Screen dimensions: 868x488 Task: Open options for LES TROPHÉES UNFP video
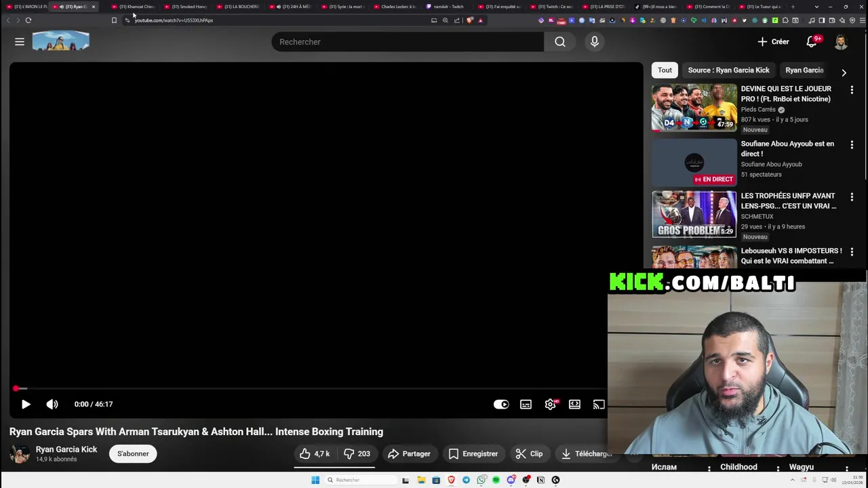pos(852,197)
